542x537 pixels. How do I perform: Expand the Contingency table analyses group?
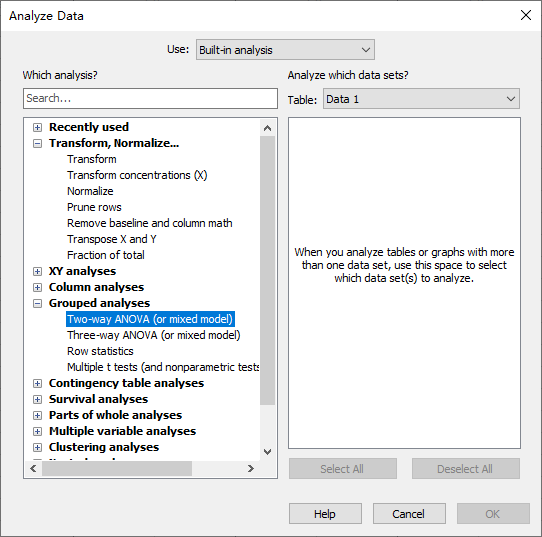(x=37, y=383)
